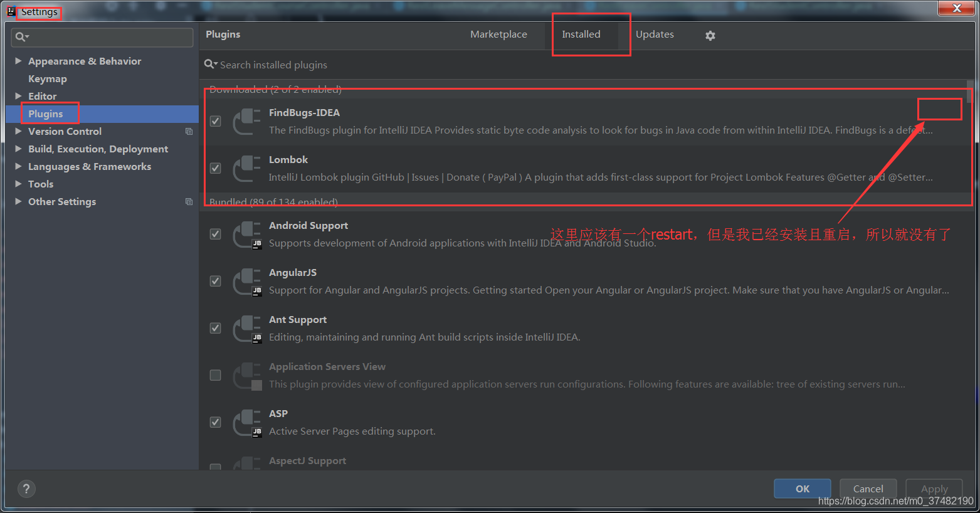Expand the Build, Execution, Deployment arrow
980x513 pixels.
(x=18, y=149)
